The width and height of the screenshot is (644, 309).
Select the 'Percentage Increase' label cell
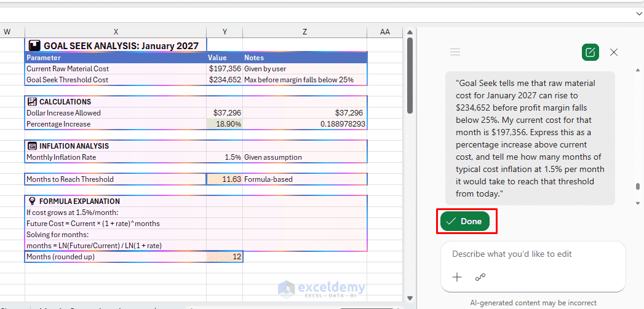tap(116, 124)
